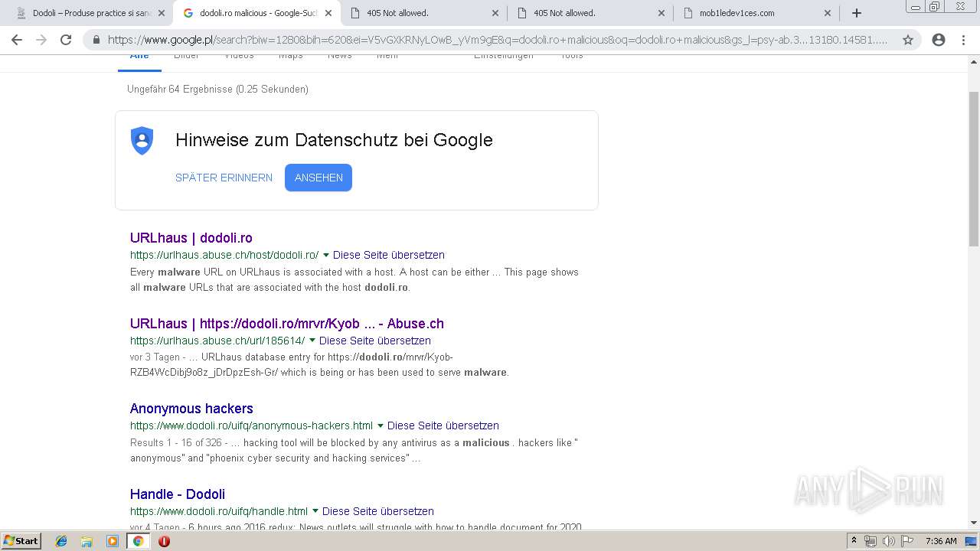
Task: Close the mob1ledev1ces.com tab
Action: point(828,13)
